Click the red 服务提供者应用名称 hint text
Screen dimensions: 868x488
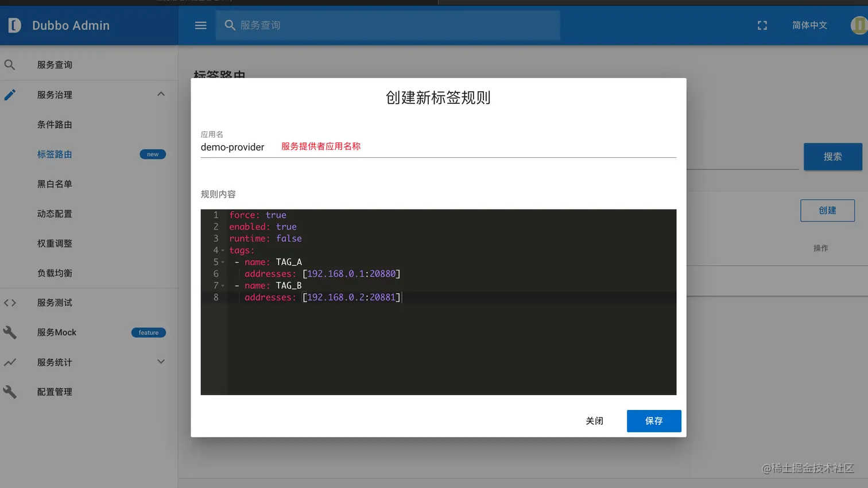[321, 146]
